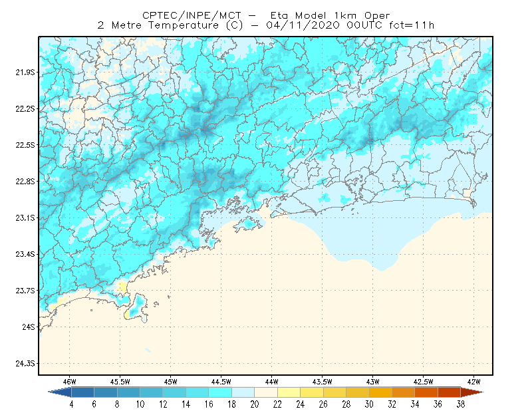Click the color bar segment between 28 and 30
This screenshot has height=411, width=532.
[x=358, y=392]
